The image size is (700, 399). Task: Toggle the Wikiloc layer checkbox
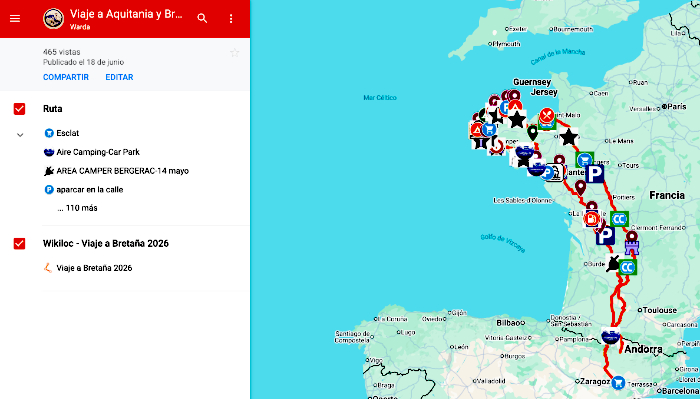(19, 244)
